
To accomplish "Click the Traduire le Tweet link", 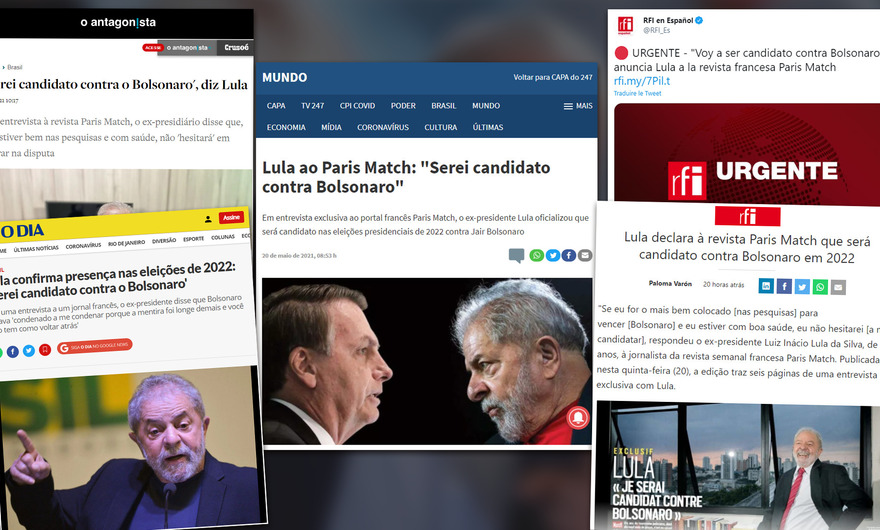I will tap(637, 94).
